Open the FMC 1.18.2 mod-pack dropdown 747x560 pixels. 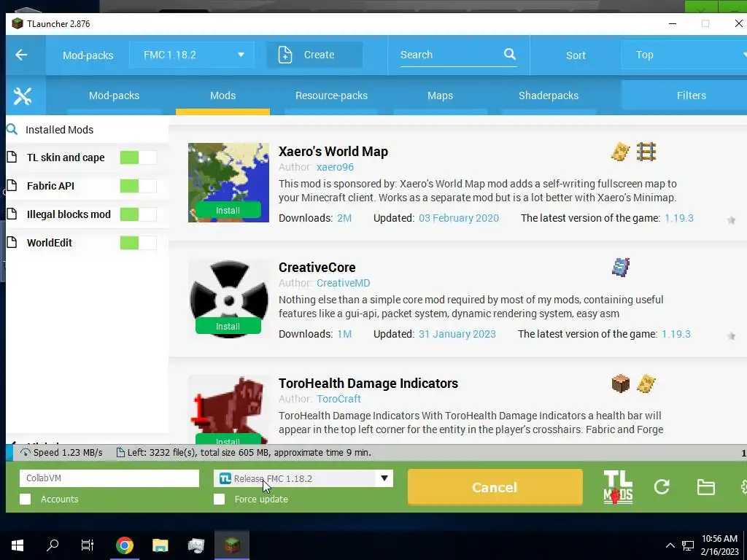click(x=192, y=55)
